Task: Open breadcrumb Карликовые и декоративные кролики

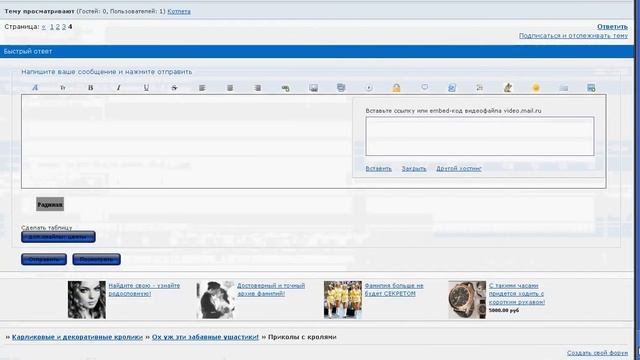Action: coord(77,337)
